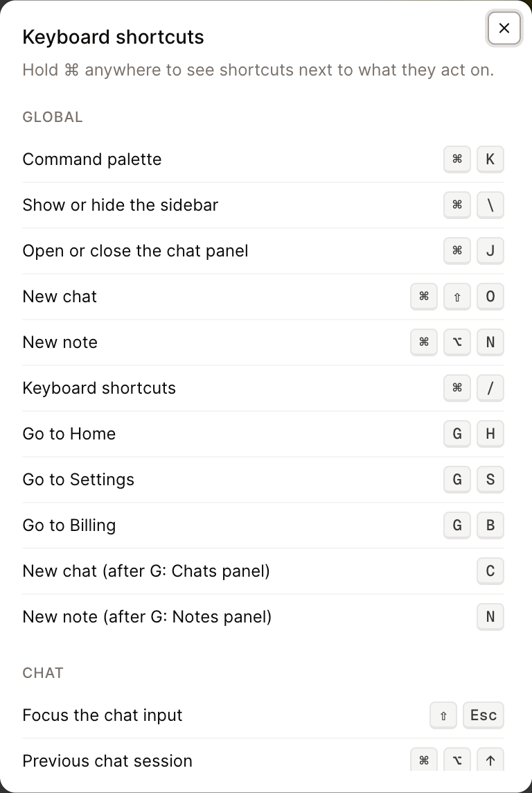Click the C key for Chats panel new chat
The height and width of the screenshot is (793, 532).
(x=490, y=571)
